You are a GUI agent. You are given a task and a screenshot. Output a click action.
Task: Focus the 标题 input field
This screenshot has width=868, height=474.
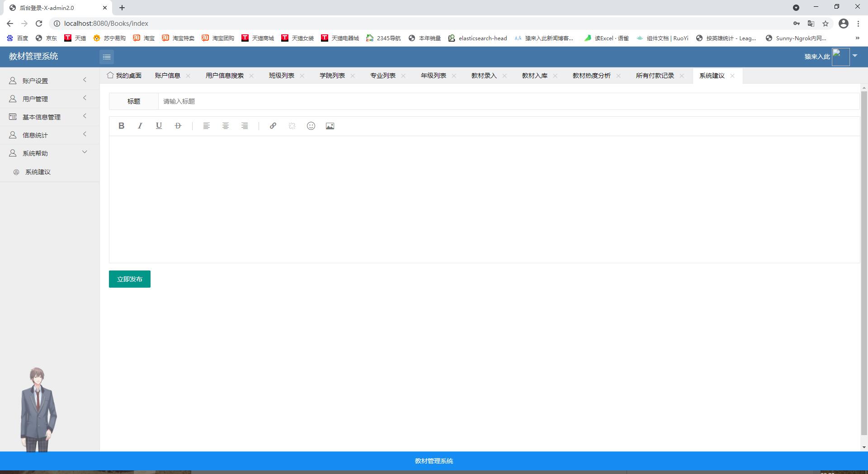point(509,101)
